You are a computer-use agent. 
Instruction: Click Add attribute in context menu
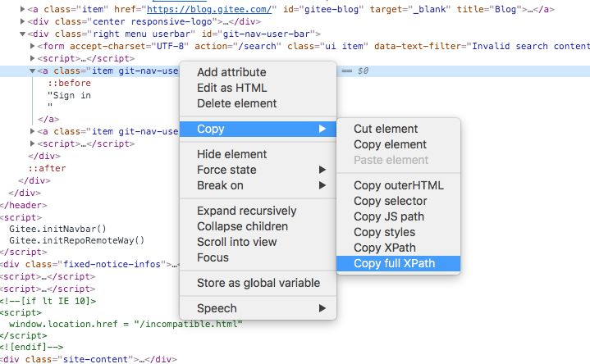point(231,72)
